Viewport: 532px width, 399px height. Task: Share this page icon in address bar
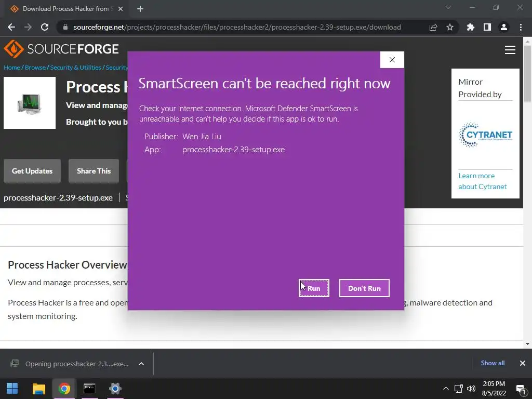point(433,27)
